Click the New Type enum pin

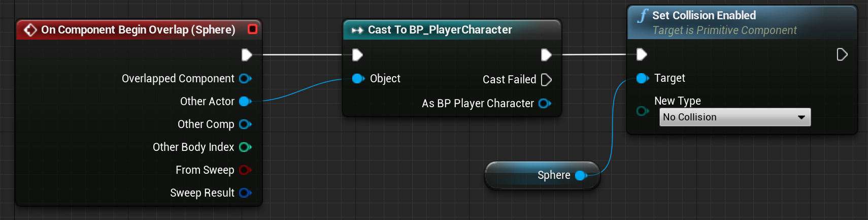[642, 111]
